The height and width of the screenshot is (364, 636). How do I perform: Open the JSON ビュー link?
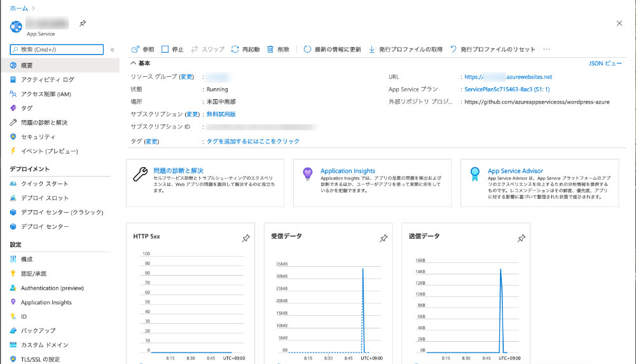(x=605, y=64)
